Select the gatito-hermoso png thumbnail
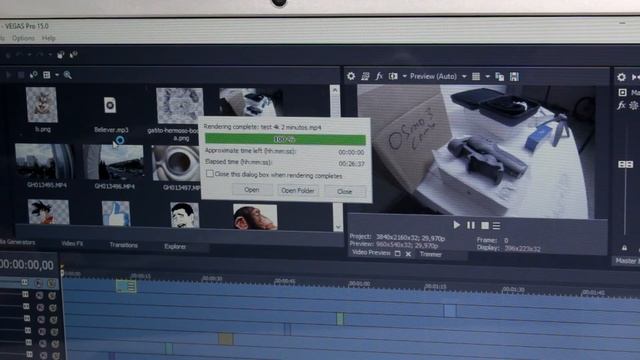Viewport: 640px width, 360px height. (180, 106)
